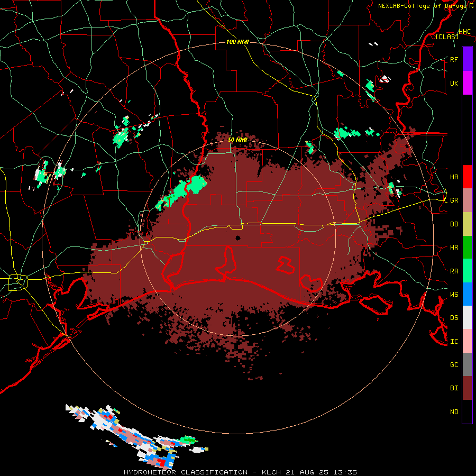Click the light pink IC legend swatch

click(x=467, y=341)
